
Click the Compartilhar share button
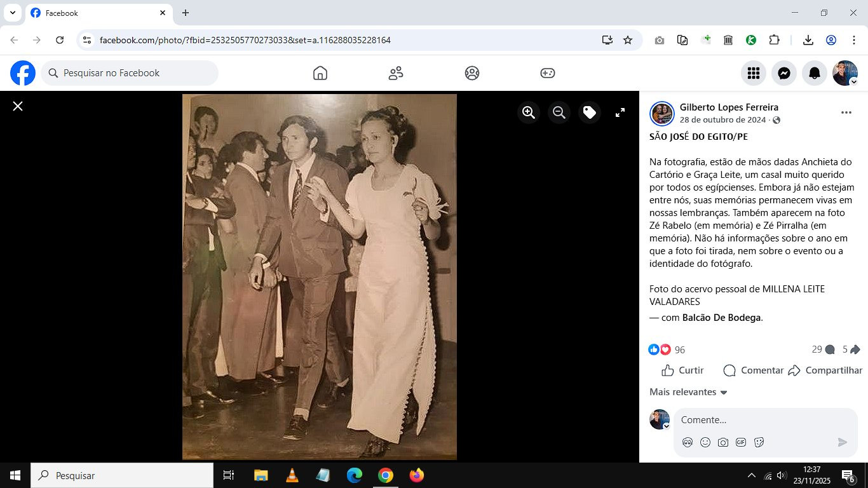tap(825, 370)
